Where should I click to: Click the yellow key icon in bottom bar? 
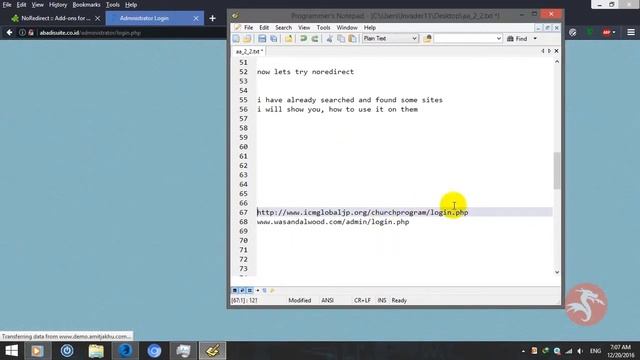(272, 290)
